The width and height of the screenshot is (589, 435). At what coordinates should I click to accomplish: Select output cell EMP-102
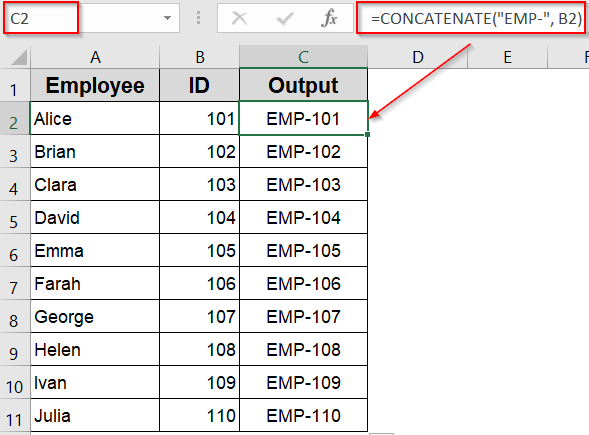coord(303,151)
